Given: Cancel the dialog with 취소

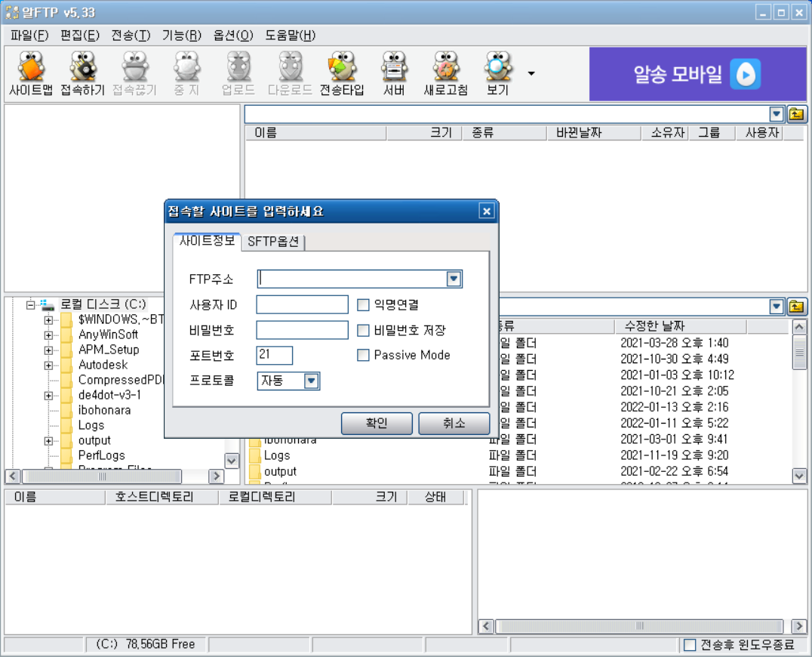Looking at the screenshot, I should tap(454, 424).
